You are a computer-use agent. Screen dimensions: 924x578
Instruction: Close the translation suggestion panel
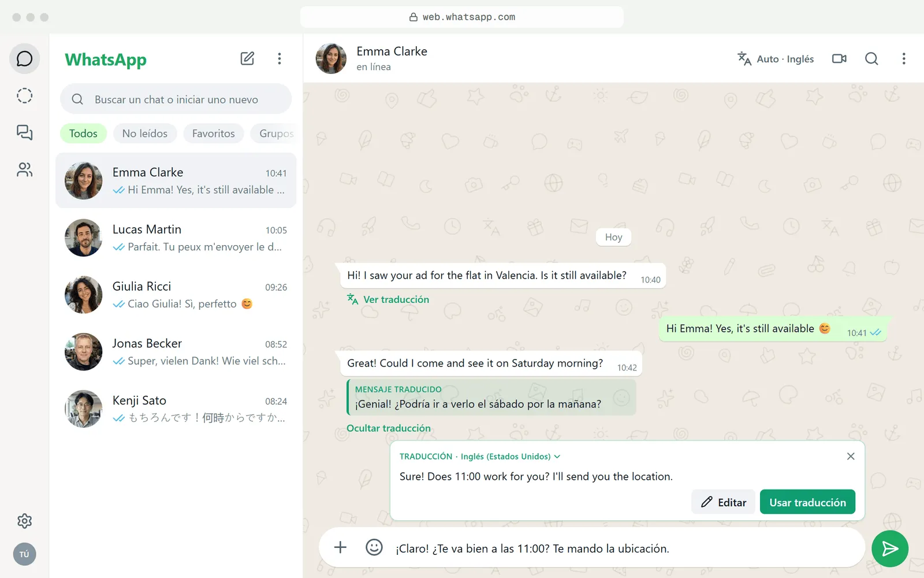click(x=851, y=456)
